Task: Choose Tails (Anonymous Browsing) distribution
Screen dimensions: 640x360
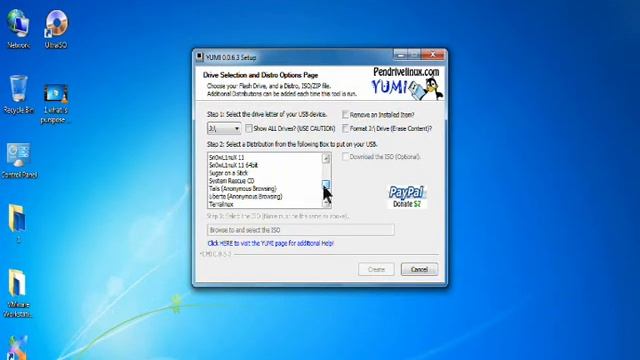Action: click(x=242, y=189)
